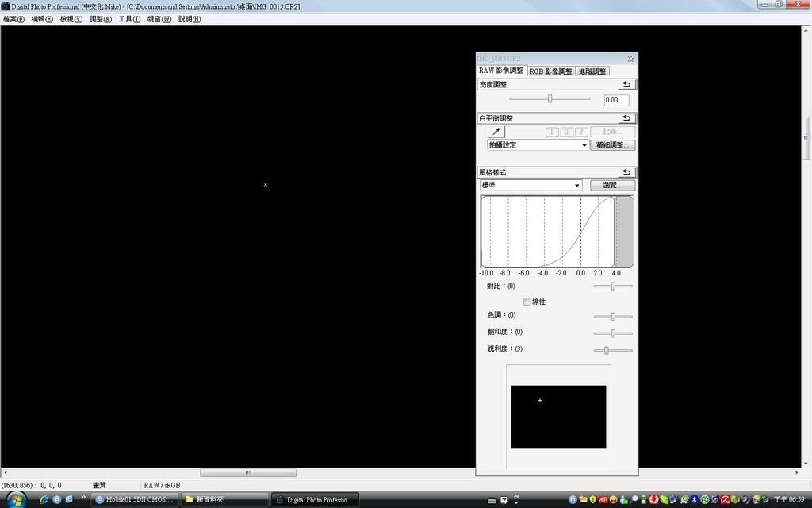Expand hidden quick launch items chevron
The width and height of the screenshot is (812, 508).
click(83, 498)
